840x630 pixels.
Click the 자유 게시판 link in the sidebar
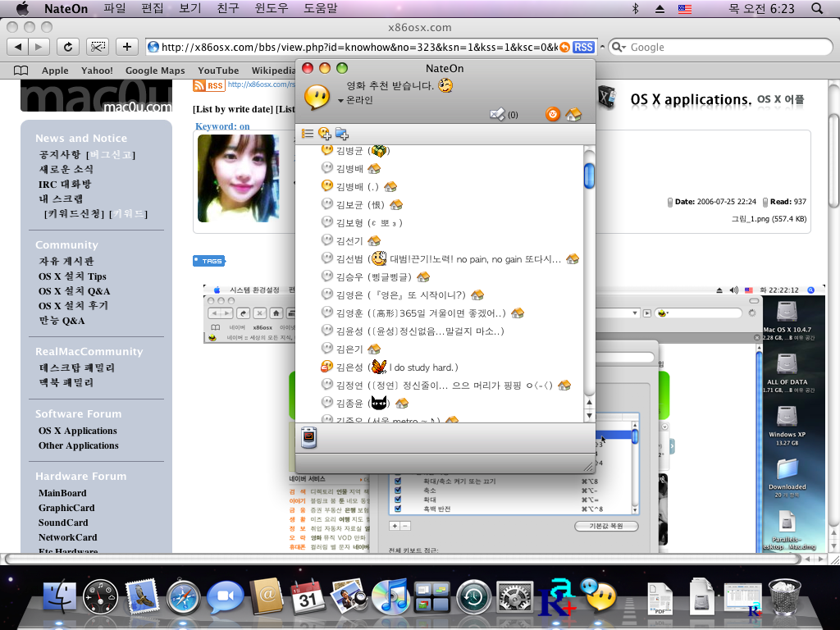click(66, 261)
